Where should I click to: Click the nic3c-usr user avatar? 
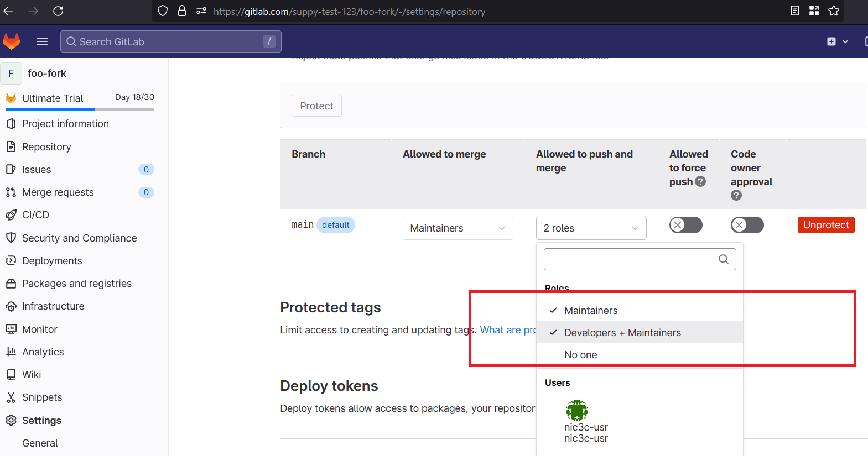576,410
